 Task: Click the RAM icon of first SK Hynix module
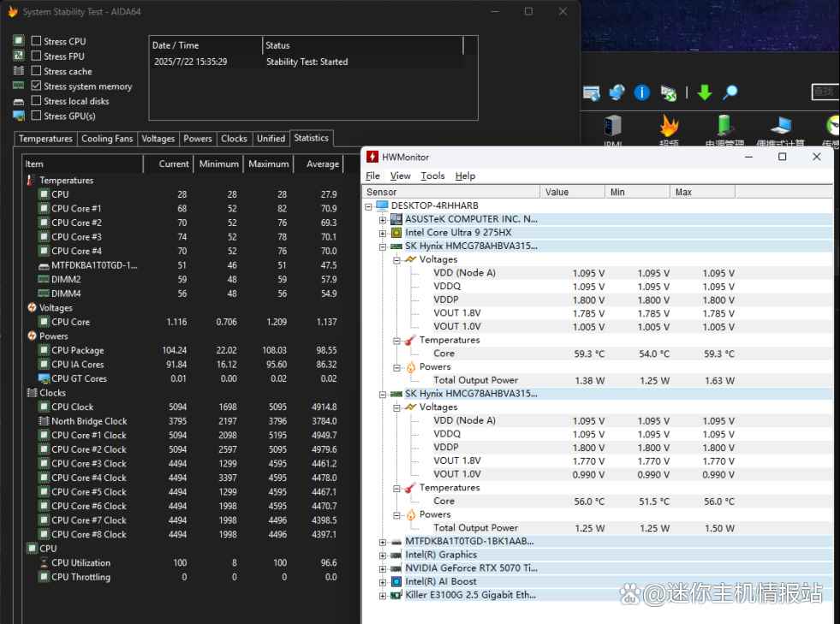[x=396, y=247]
